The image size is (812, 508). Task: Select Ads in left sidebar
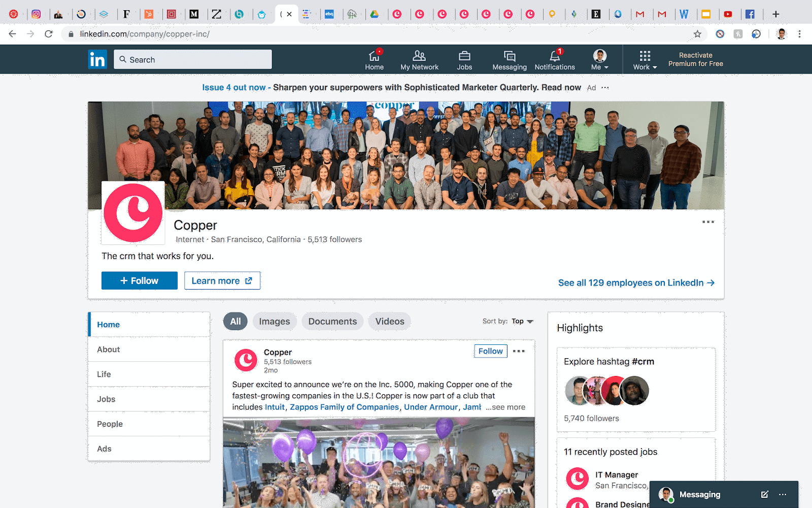point(149,449)
